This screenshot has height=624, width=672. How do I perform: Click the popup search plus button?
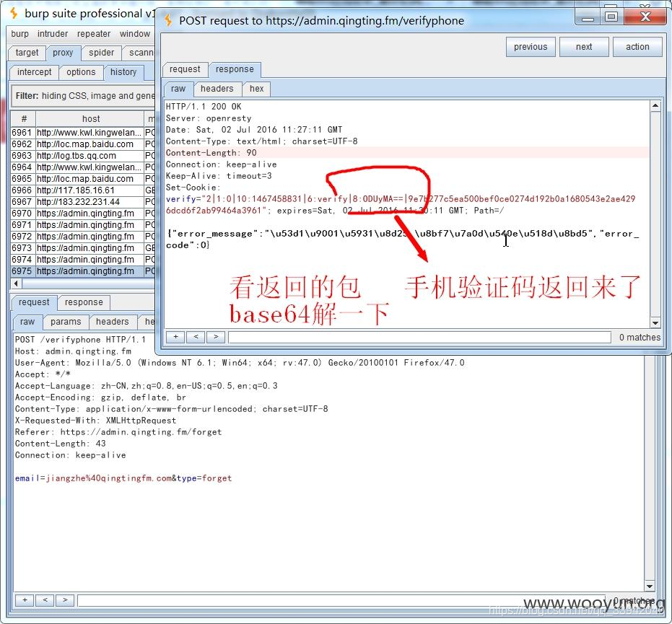pyautogui.click(x=175, y=337)
